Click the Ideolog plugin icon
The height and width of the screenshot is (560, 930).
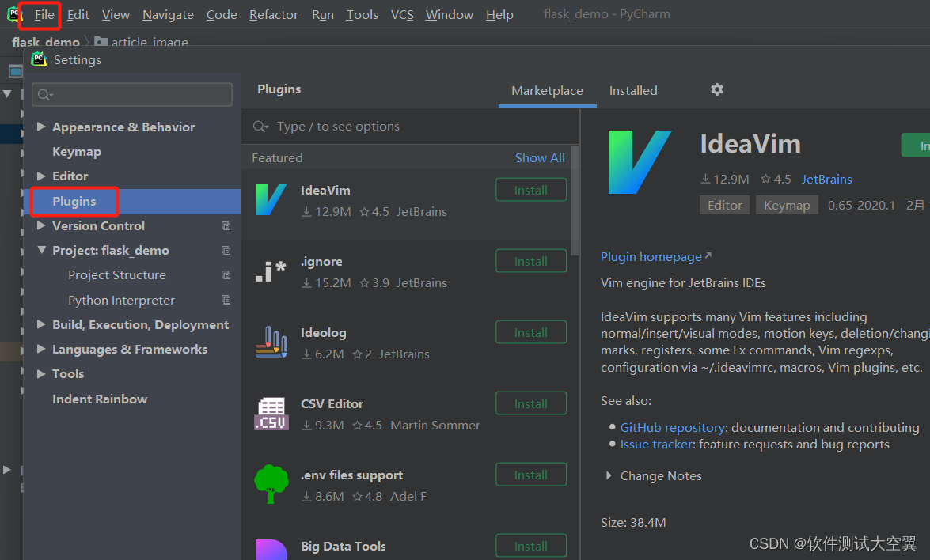[x=271, y=342]
